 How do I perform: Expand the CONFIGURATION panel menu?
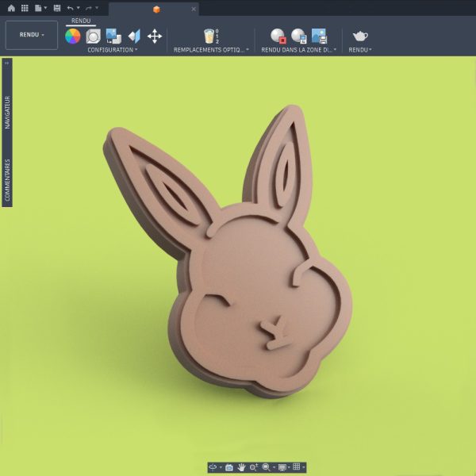[113, 50]
